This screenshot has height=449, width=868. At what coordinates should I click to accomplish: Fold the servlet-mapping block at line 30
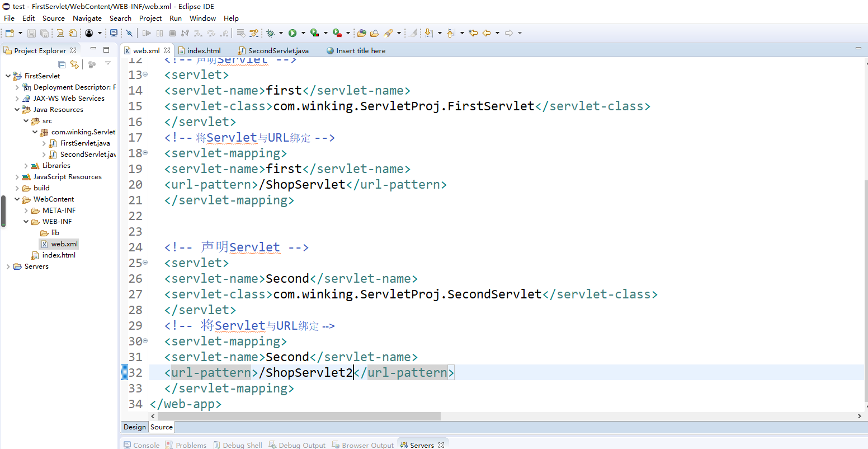(145, 341)
